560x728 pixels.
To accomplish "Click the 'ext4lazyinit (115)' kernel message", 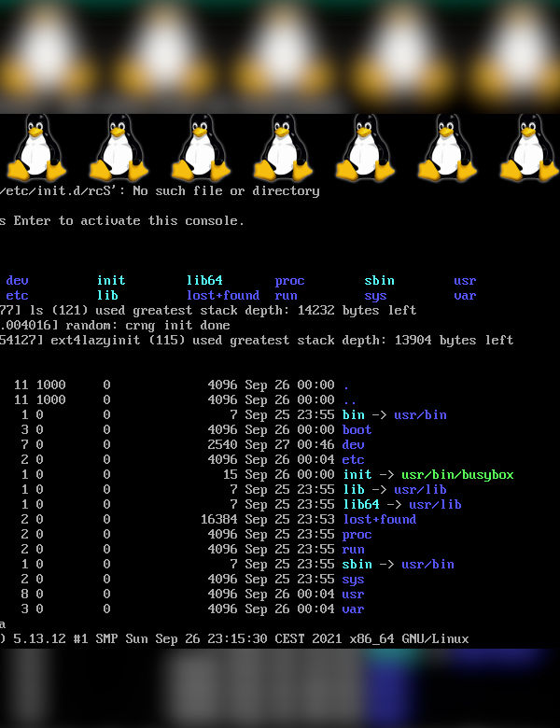I will pos(118,341).
